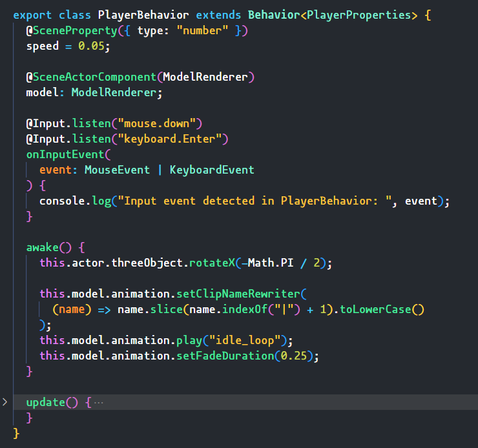
Task: Click the PlayerProperties generic type
Action: point(358,15)
